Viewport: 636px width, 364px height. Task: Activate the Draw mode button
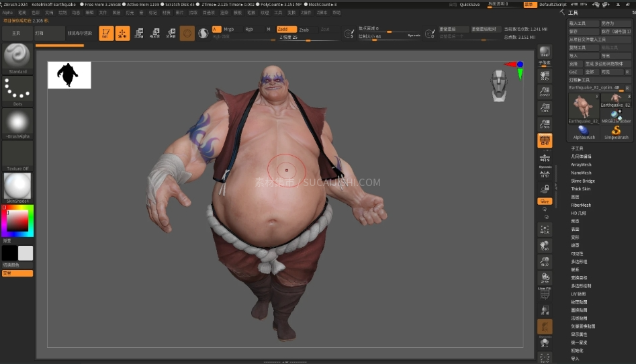(x=122, y=34)
